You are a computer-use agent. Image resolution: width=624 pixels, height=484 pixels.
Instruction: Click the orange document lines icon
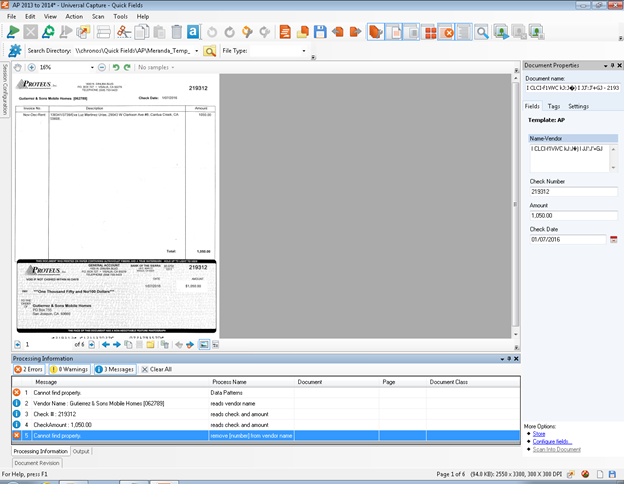click(285, 32)
